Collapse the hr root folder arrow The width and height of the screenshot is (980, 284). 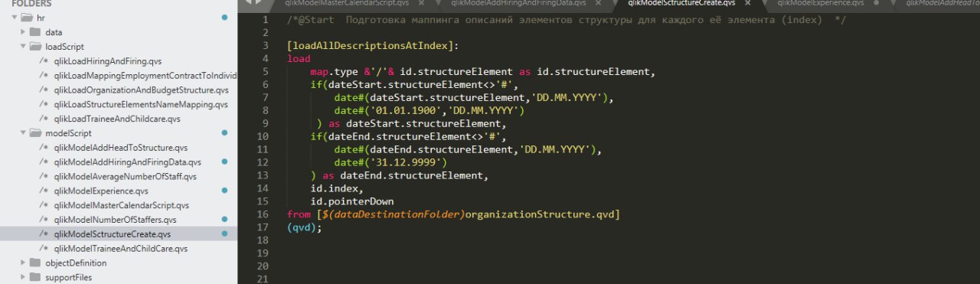pos(15,18)
